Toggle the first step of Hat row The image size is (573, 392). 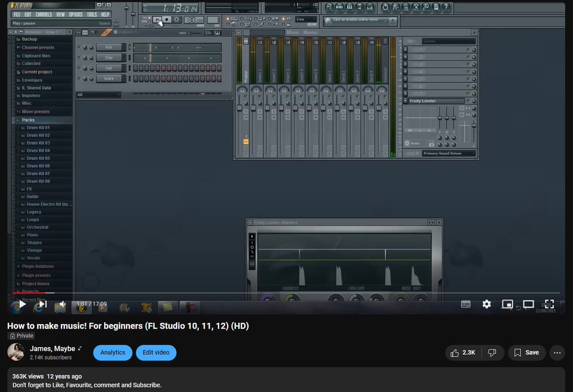tap(135, 68)
